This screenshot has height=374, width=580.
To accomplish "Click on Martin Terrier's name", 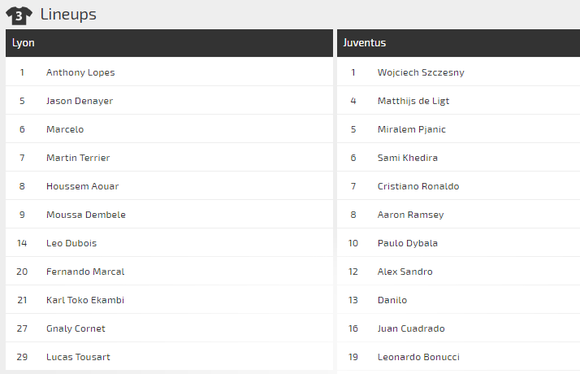I will pyautogui.click(x=78, y=158).
